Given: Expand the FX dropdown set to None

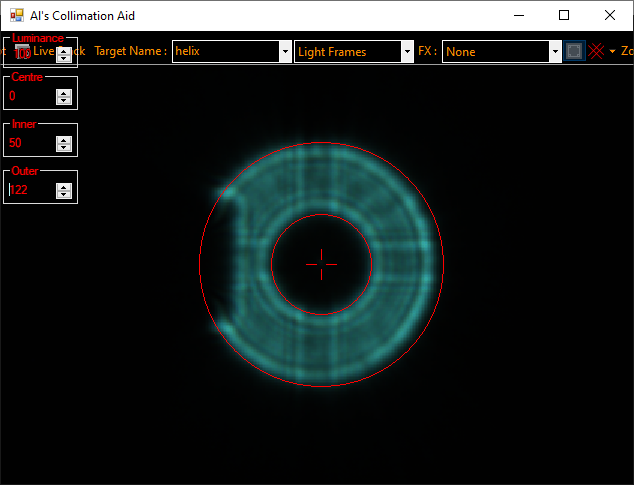Looking at the screenshot, I should pos(555,51).
